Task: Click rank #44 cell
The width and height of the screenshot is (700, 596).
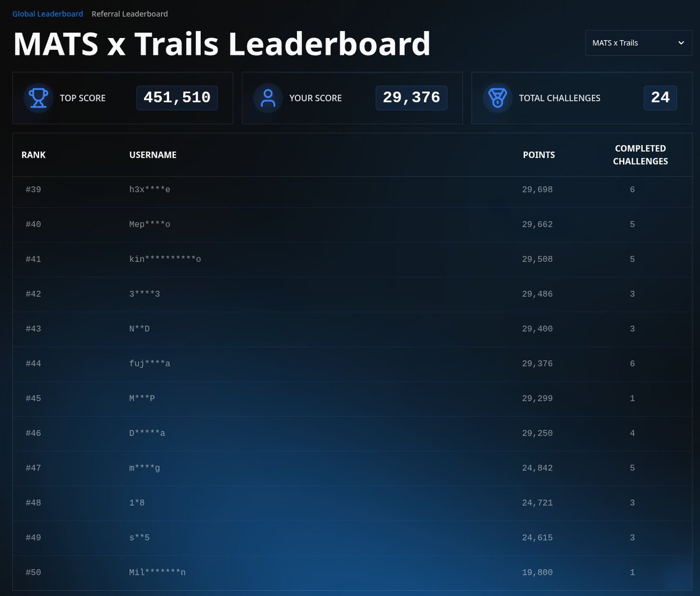Action: (x=33, y=364)
